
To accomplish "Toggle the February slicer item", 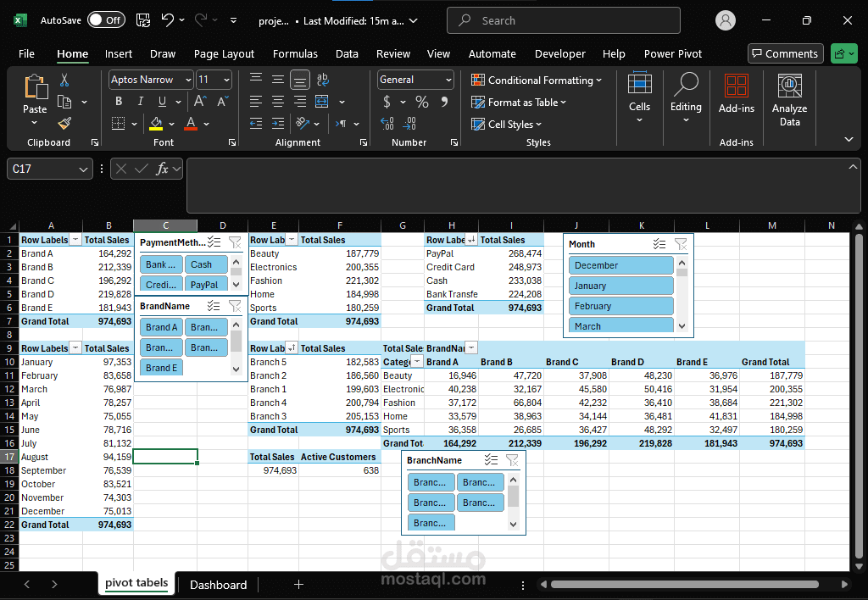I will click(621, 306).
